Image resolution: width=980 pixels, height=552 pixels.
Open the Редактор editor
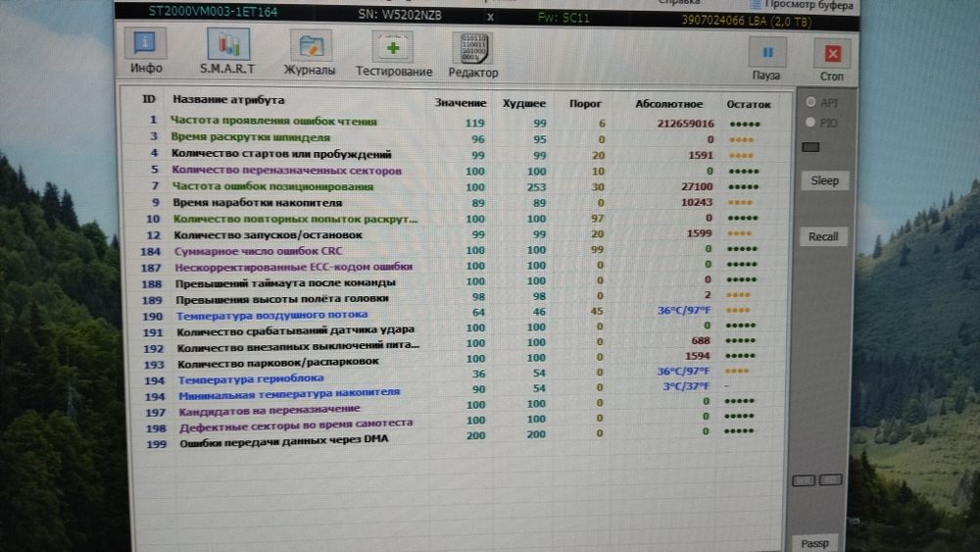[473, 55]
